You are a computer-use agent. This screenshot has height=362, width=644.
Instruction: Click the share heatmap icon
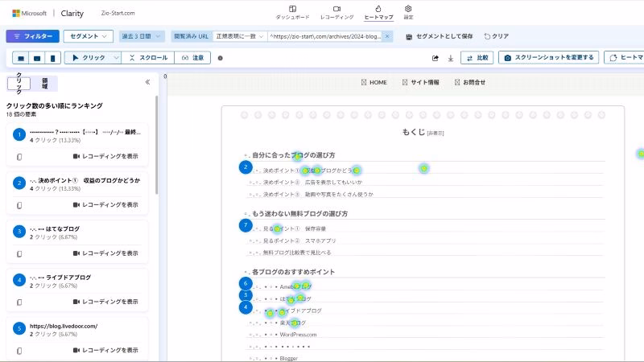436,58
